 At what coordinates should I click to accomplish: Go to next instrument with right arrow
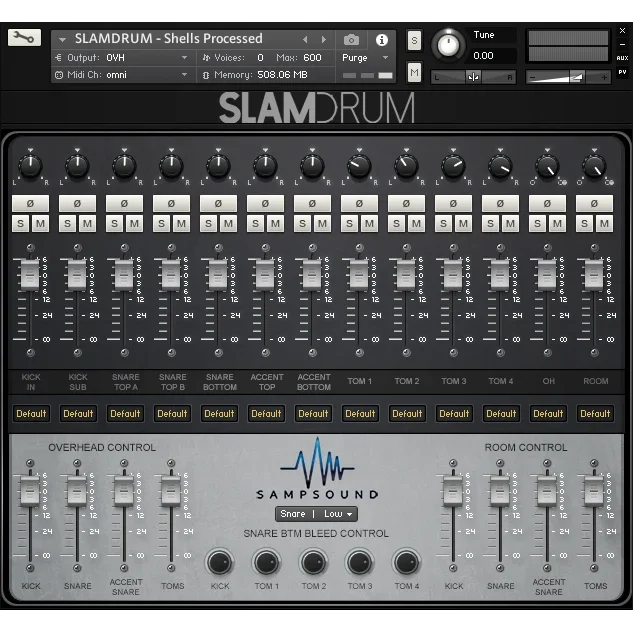point(323,40)
